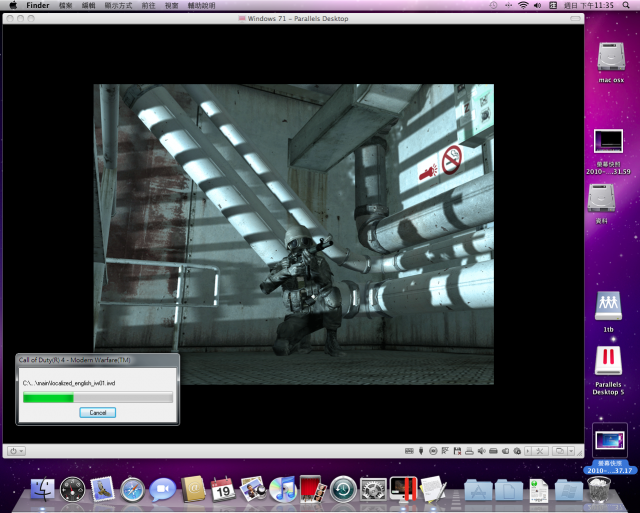Open the 顯示方式 menu
640x513 pixels.
118,5
